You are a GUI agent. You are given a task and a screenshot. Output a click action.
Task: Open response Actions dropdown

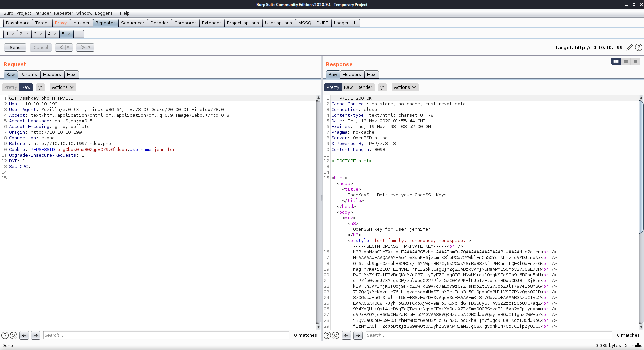click(x=405, y=87)
